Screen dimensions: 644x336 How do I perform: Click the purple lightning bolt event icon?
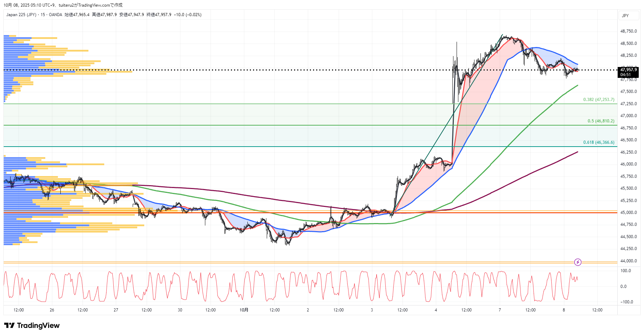(578, 262)
